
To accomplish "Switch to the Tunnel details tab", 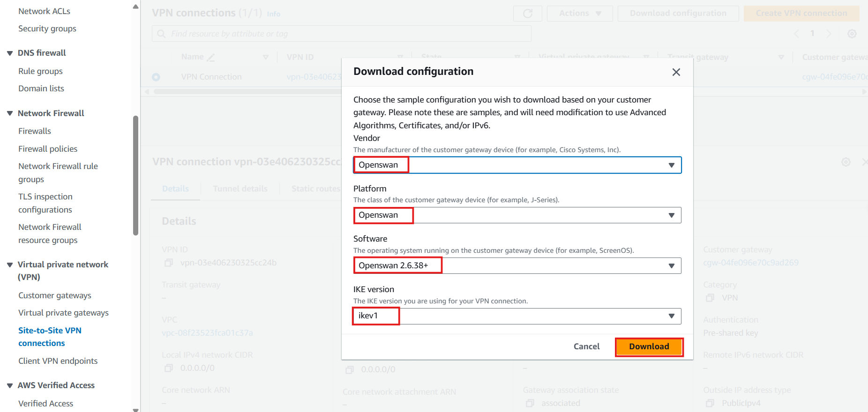I will 240,189.
